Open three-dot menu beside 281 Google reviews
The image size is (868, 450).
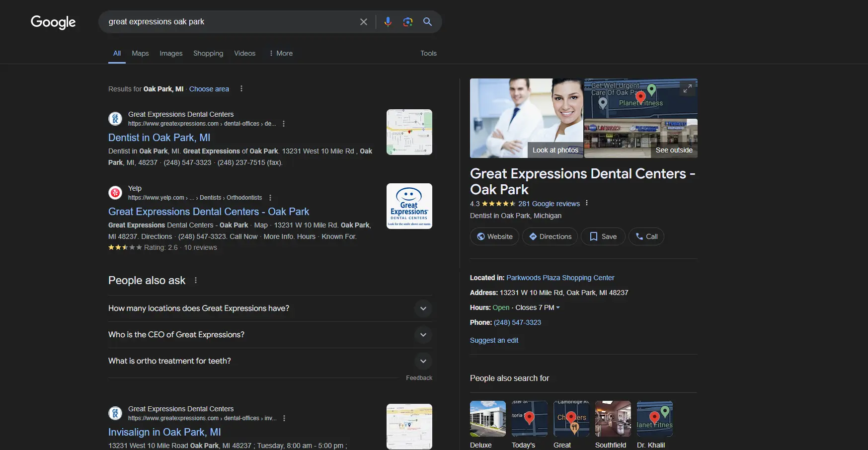pyautogui.click(x=587, y=203)
